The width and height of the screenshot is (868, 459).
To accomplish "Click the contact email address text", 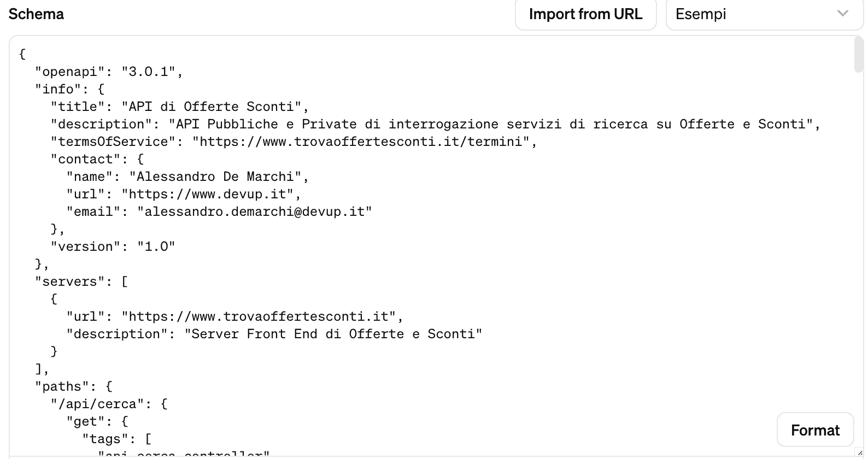I will pos(254,211).
